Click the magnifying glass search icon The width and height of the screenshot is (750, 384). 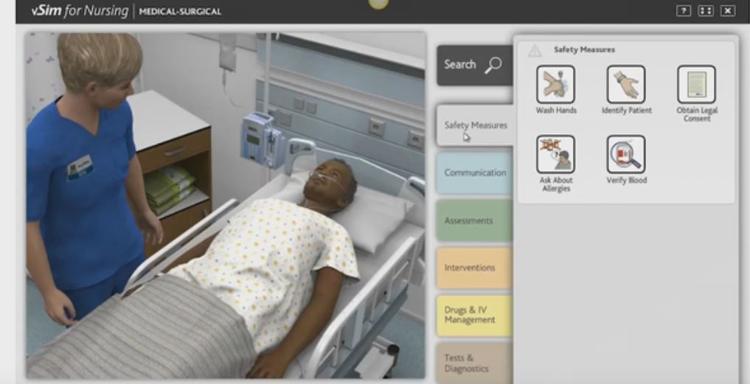pos(493,65)
